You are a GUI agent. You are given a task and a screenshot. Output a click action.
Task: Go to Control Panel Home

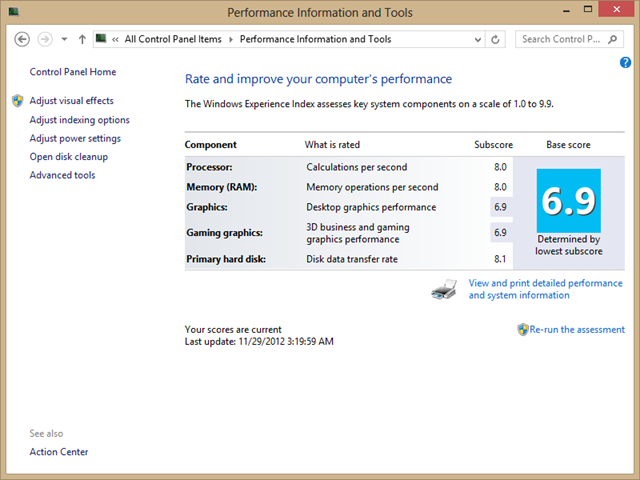(x=72, y=72)
